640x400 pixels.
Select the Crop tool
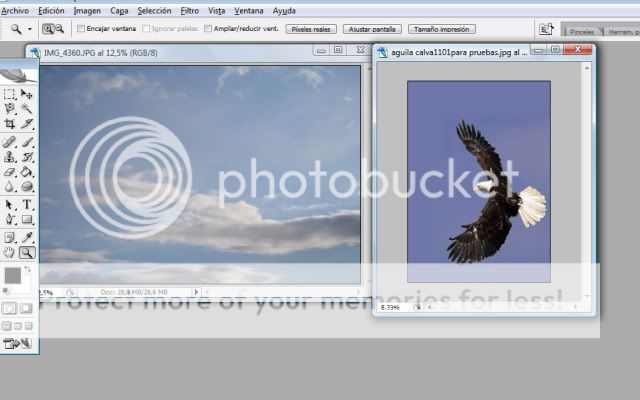(9, 123)
